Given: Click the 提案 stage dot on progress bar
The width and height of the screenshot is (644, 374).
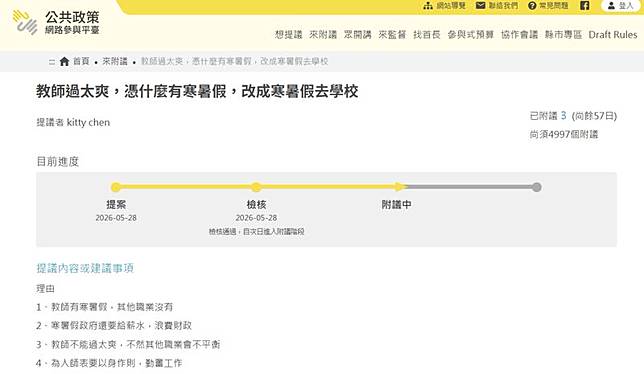Looking at the screenshot, I should 116,188.
